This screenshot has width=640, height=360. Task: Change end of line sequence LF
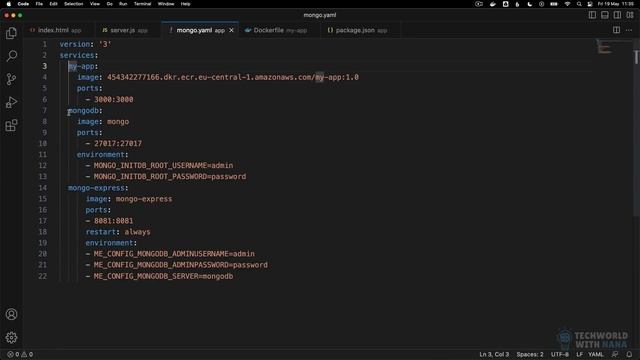tap(580, 354)
